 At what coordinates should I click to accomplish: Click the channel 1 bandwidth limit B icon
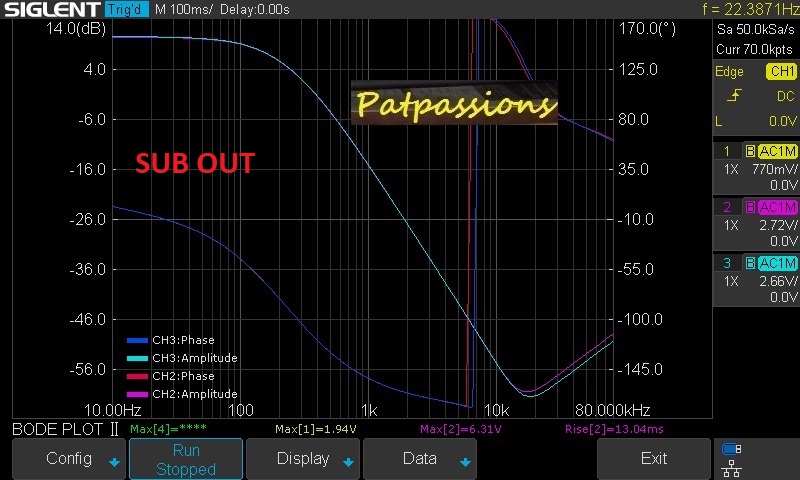(750, 151)
